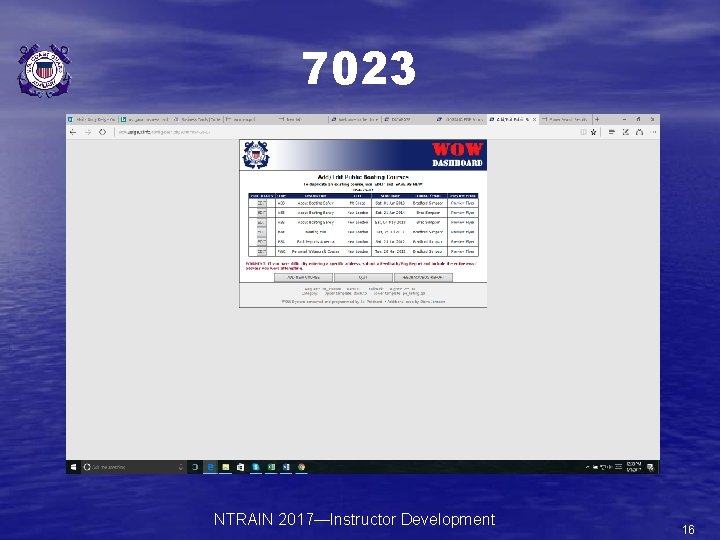Switch to the last browser tab right of active
Screen dimensions: 720x540
[x=566, y=119]
